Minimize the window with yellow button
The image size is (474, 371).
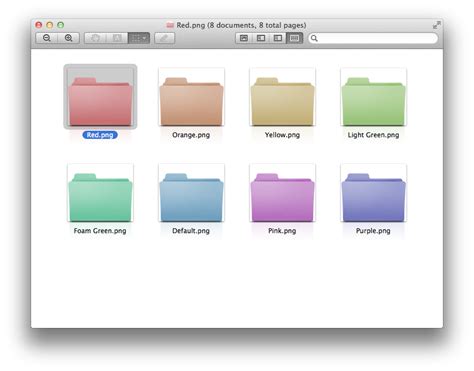click(x=50, y=25)
